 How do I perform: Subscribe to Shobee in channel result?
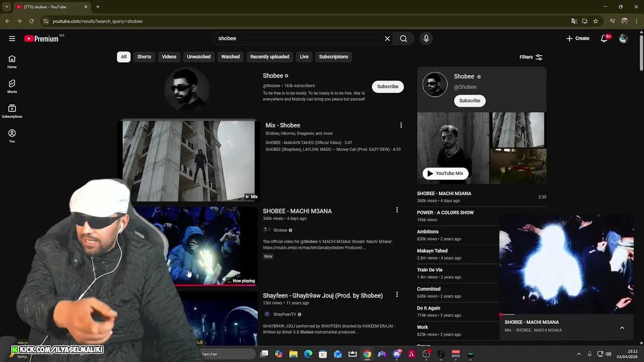387,86
